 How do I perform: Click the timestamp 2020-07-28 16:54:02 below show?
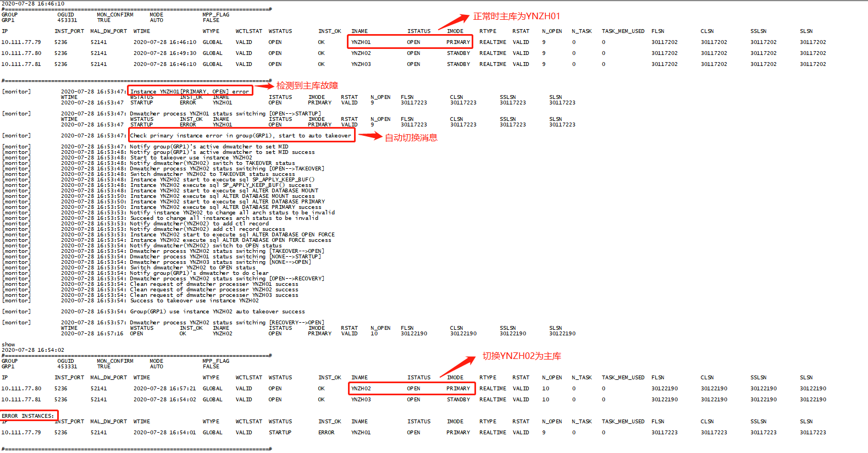(33, 350)
